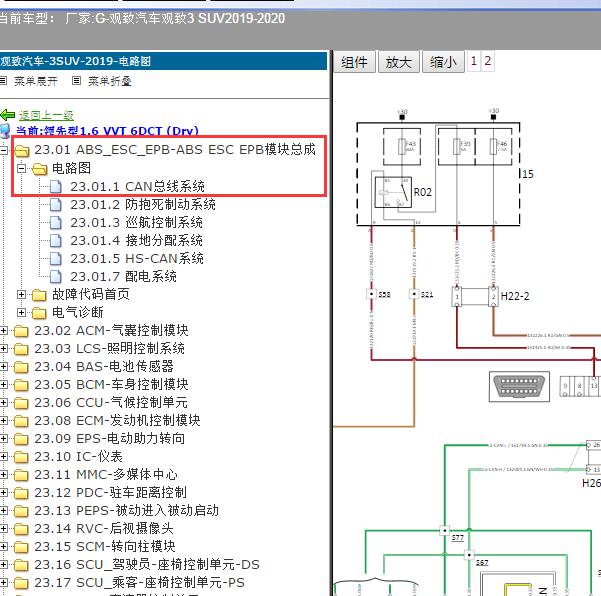This screenshot has height=596, width=601.
Task: Click globe icon beside current model
Action: (5, 131)
